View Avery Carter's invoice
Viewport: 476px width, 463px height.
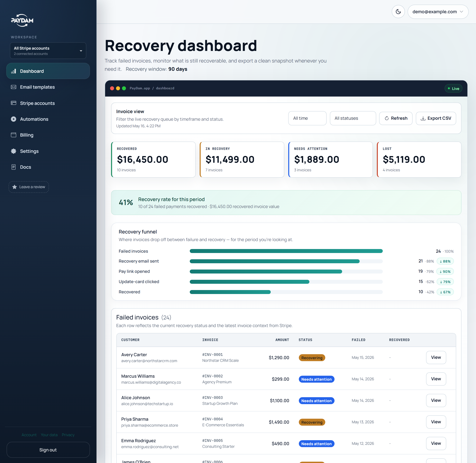[x=436, y=357]
